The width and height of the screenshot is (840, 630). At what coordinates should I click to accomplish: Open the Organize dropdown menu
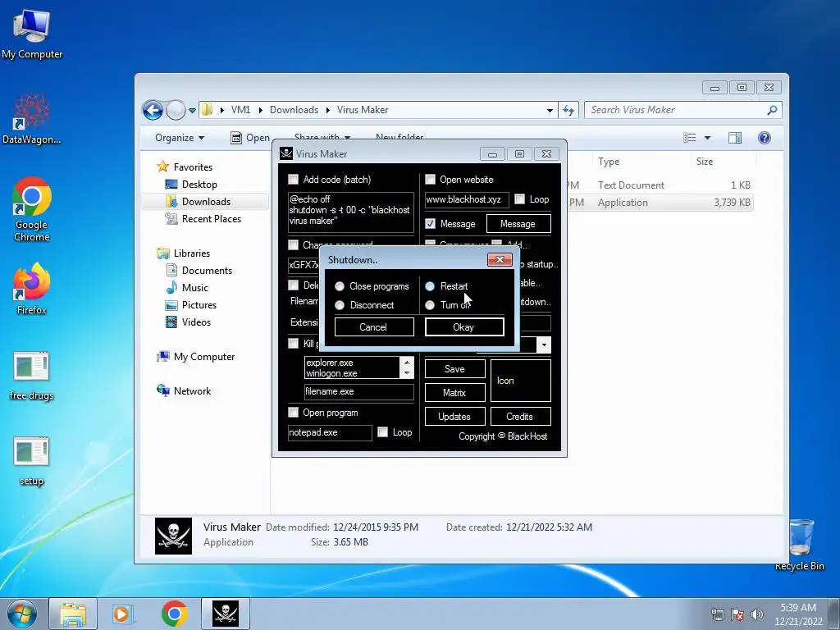pos(180,138)
